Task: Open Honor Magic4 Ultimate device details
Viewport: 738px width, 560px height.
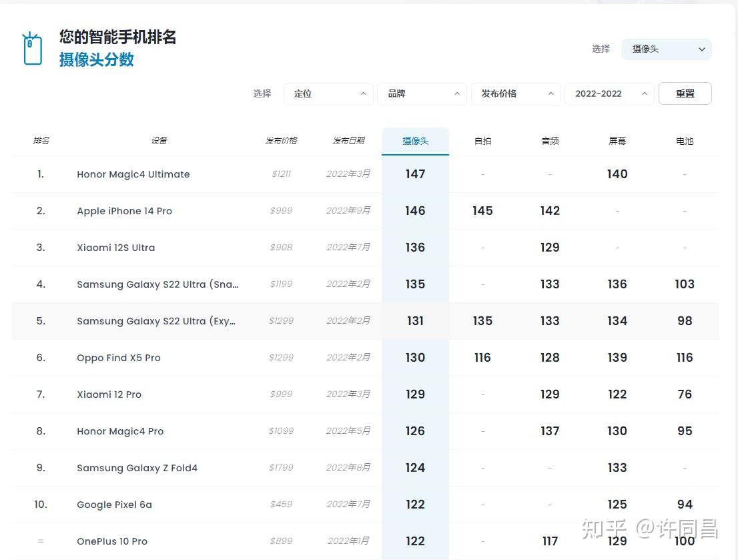Action: [x=133, y=174]
